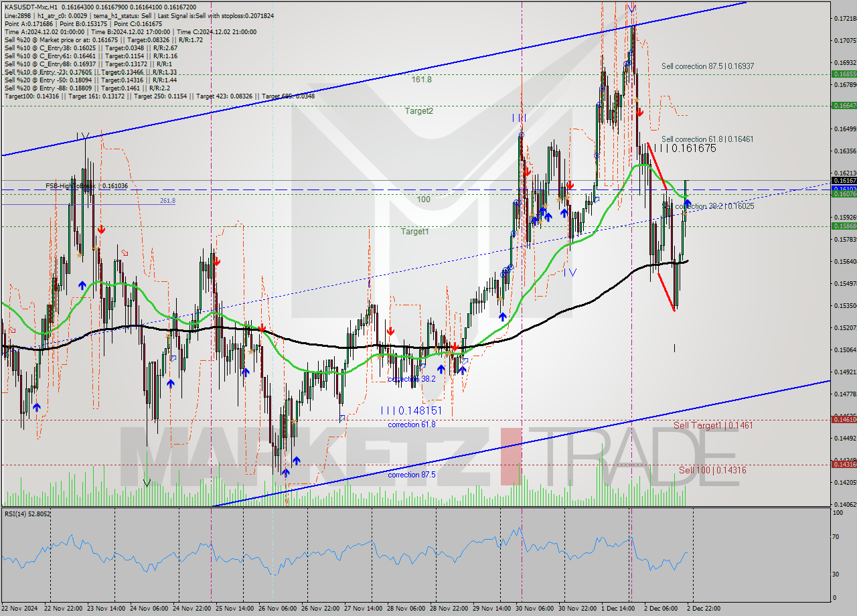Screen dimensions: 857x616
Task: Click the '28 Nov 22:00' time axis label
Action: point(450,608)
